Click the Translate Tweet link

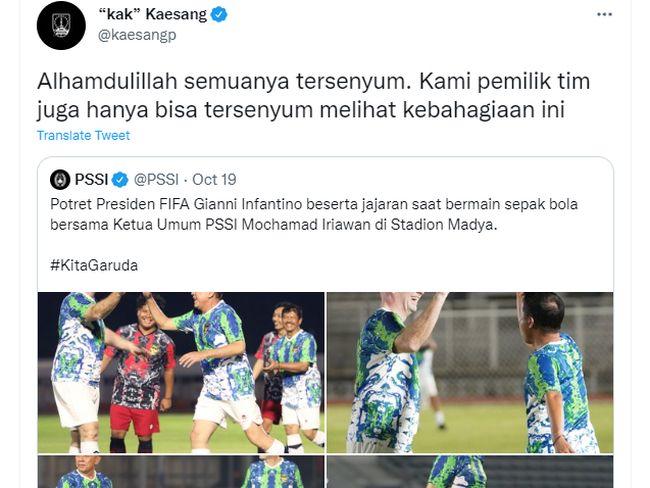(x=83, y=135)
